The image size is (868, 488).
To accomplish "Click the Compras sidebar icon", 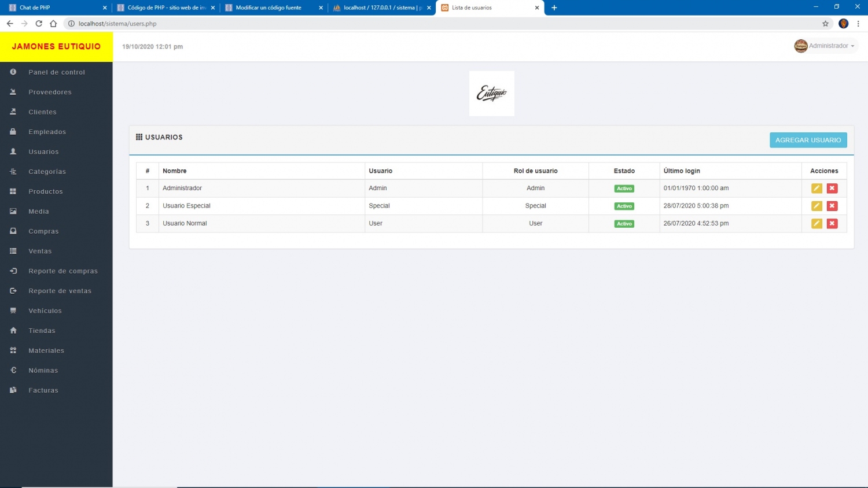I will click(x=13, y=231).
